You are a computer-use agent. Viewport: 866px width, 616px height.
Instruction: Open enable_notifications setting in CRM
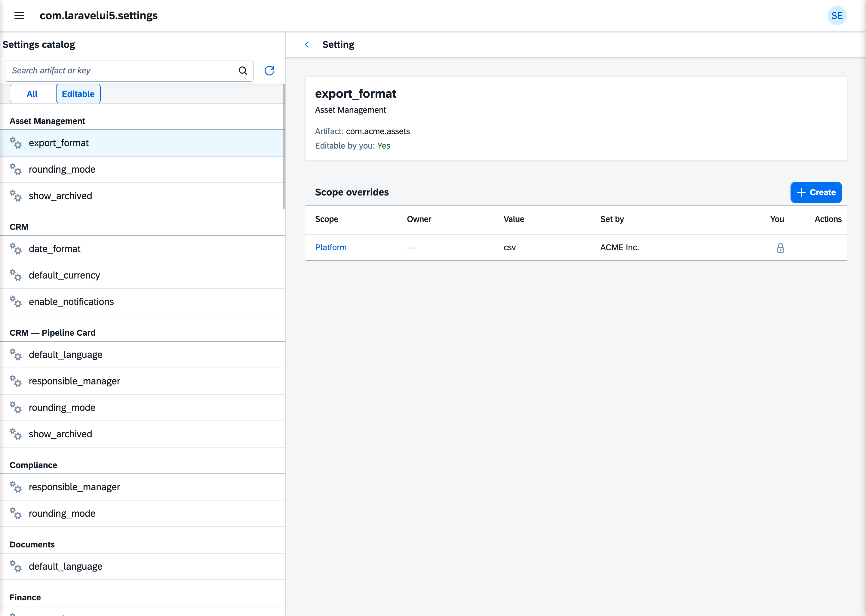pyautogui.click(x=142, y=302)
